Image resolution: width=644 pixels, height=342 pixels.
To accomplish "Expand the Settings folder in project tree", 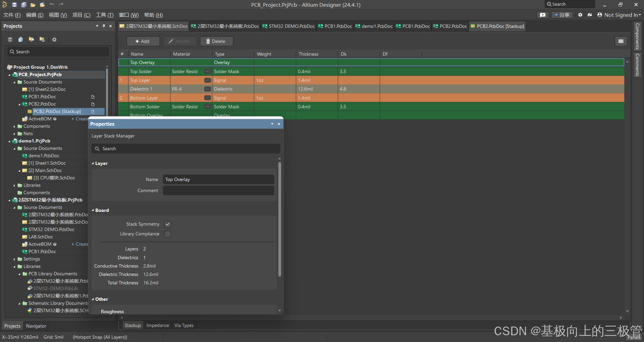I will [14, 259].
